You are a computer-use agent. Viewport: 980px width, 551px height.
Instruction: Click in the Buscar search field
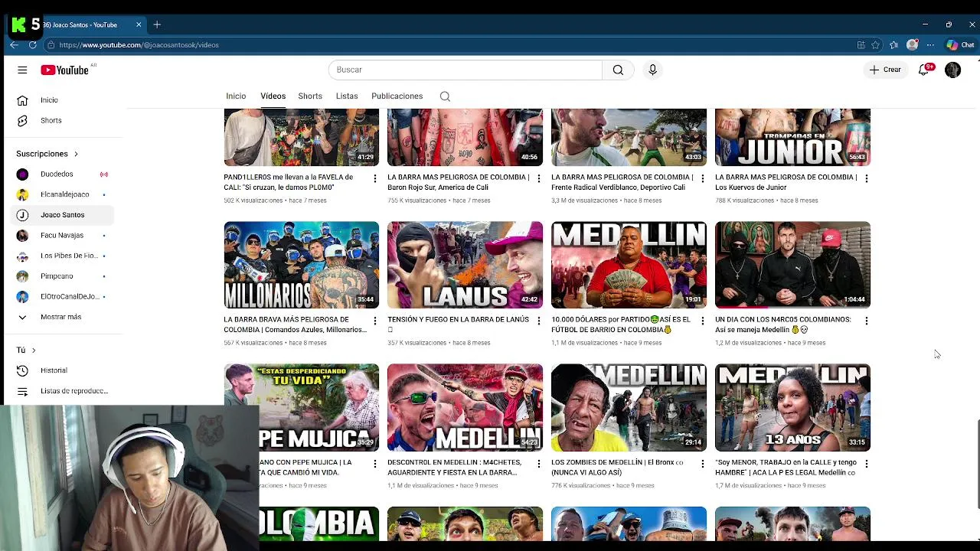point(465,70)
